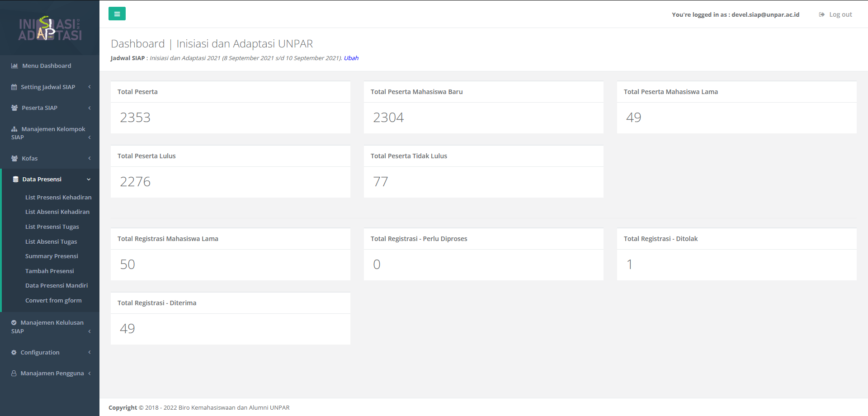The width and height of the screenshot is (868, 416).
Task: Collapse the Data Presensi section
Action: coord(89,180)
